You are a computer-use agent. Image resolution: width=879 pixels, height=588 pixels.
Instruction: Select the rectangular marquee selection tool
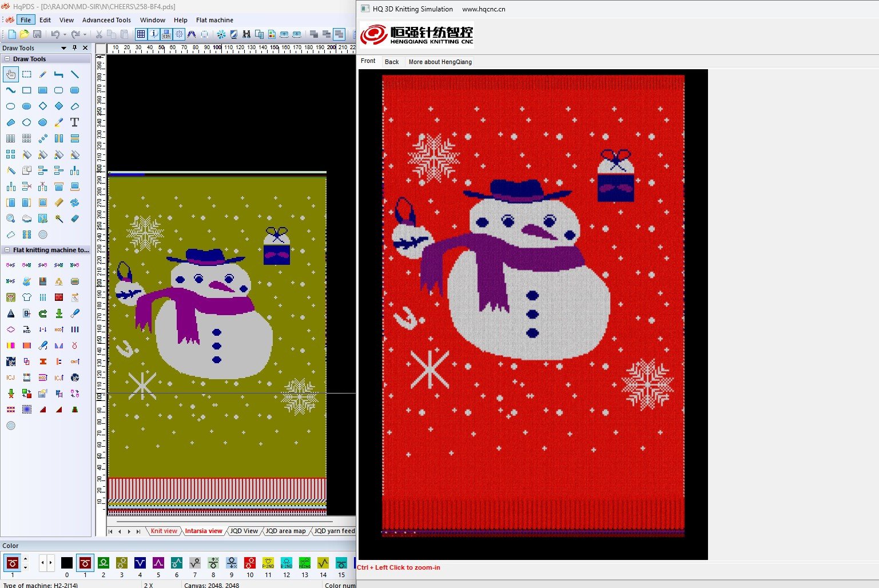[x=27, y=74]
